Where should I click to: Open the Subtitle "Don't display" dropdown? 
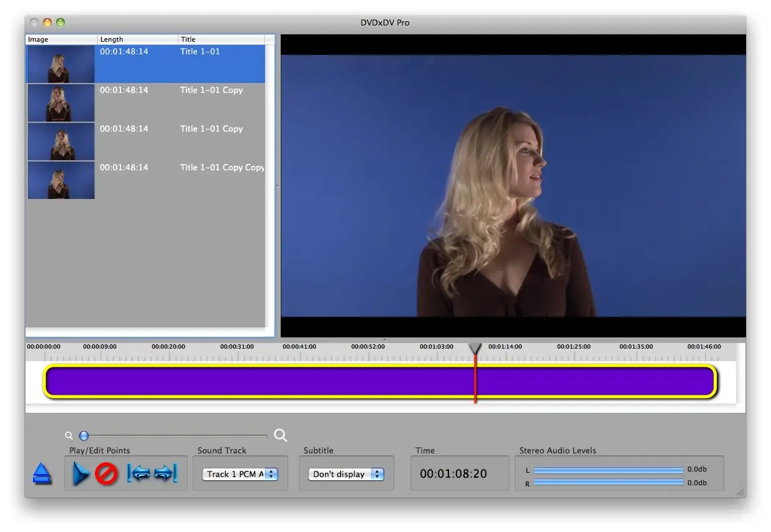click(x=346, y=474)
